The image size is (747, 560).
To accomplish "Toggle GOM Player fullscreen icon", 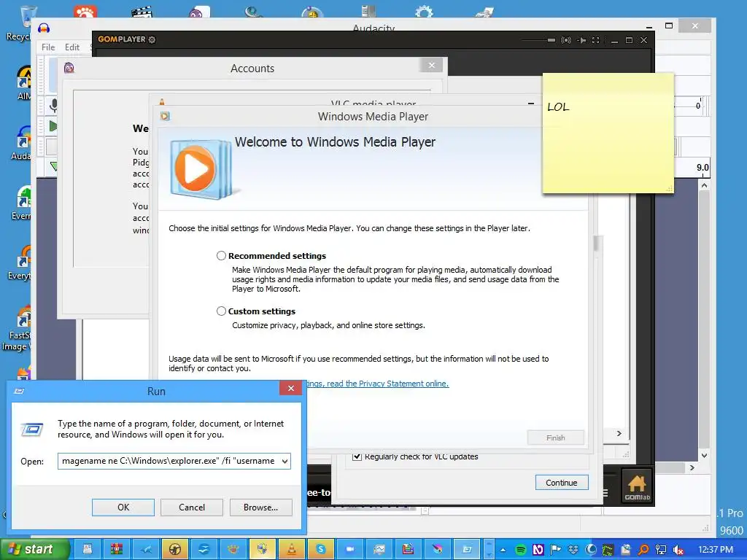I will [595, 40].
